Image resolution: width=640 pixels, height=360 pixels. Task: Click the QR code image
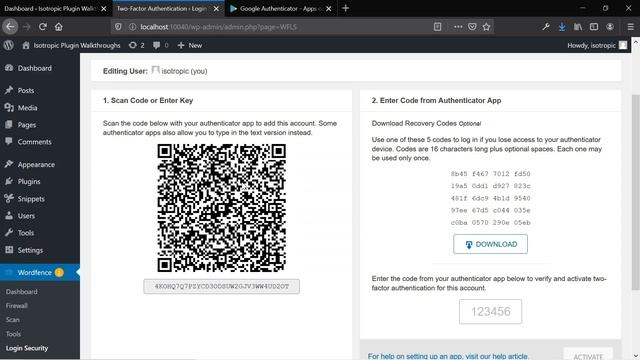[x=222, y=208]
